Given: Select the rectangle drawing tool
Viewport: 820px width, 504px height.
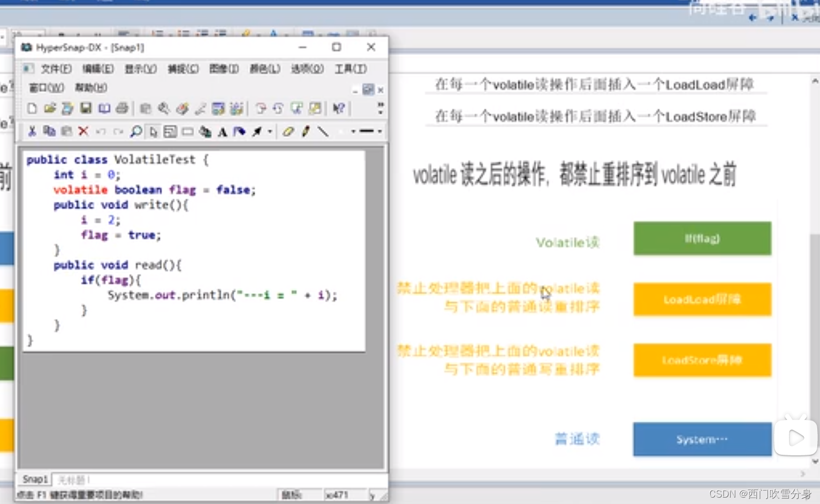Looking at the screenshot, I should [187, 131].
